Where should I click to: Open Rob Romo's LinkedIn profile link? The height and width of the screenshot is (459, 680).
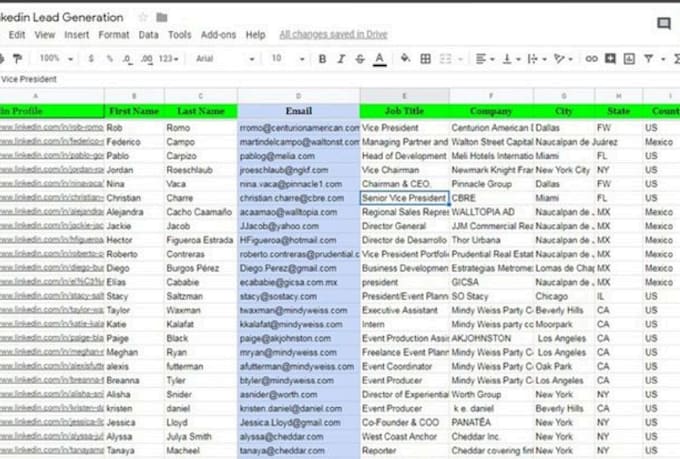(52, 127)
